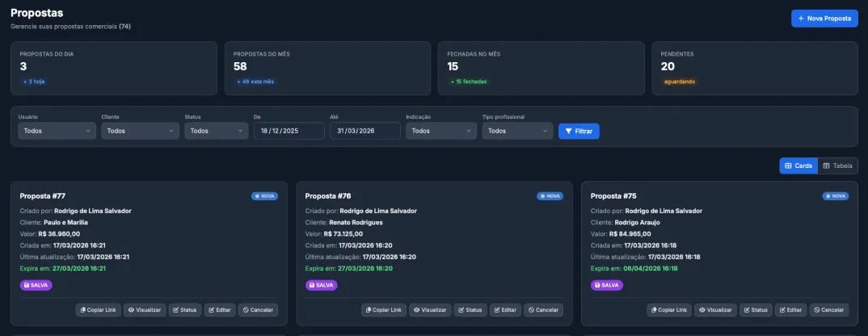Visualizar Proposta #75
This screenshot has height=336, width=868.
click(x=716, y=310)
